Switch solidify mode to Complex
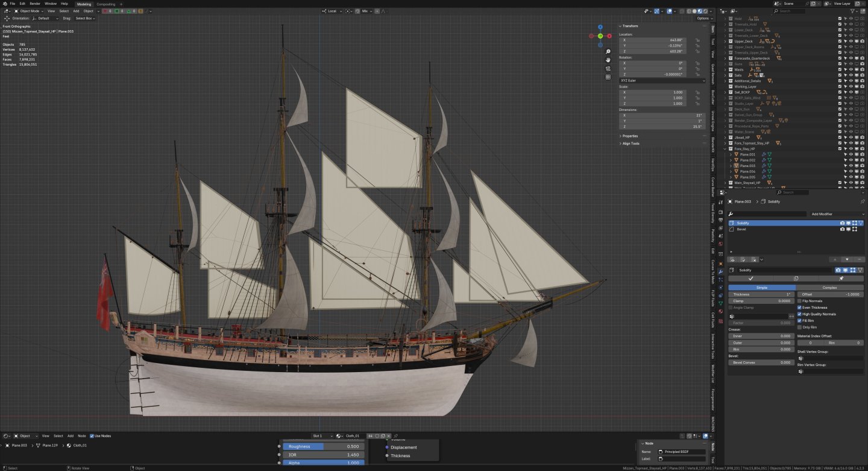 click(x=830, y=288)
